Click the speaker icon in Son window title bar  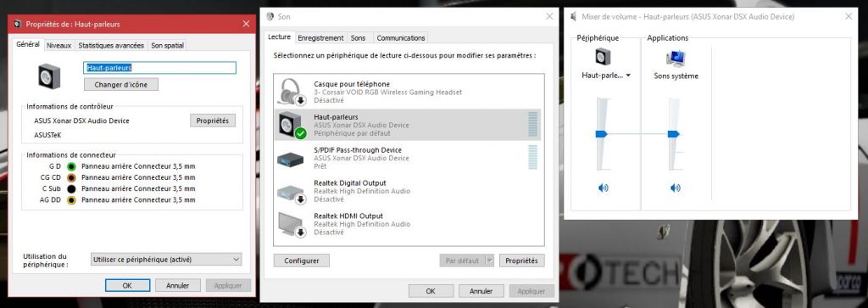pyautogui.click(x=270, y=17)
